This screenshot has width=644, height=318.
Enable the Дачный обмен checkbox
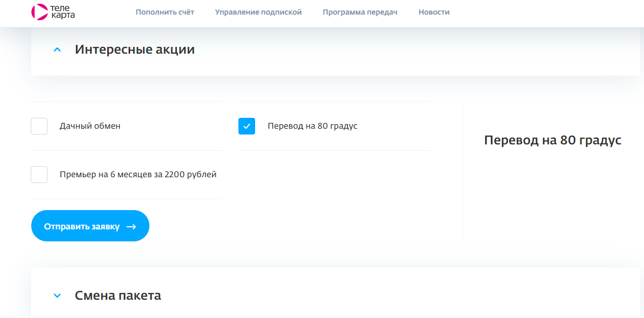point(39,126)
